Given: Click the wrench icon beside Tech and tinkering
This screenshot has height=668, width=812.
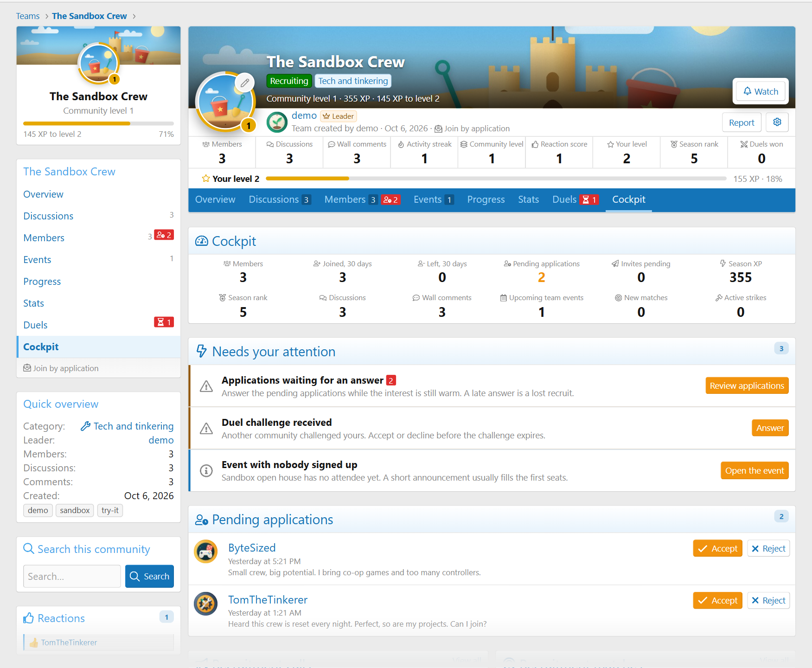Looking at the screenshot, I should 85,426.
